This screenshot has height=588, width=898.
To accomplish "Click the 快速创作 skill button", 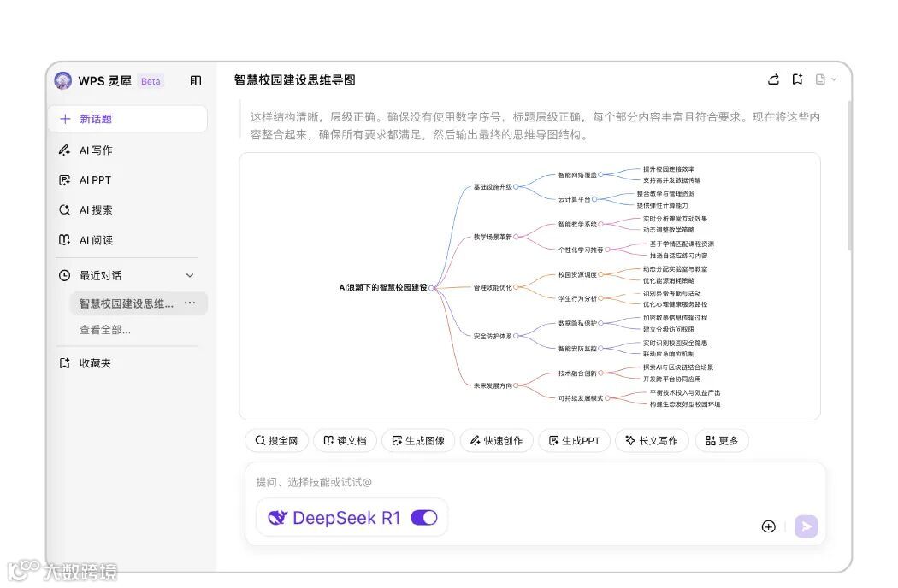I will click(x=497, y=440).
